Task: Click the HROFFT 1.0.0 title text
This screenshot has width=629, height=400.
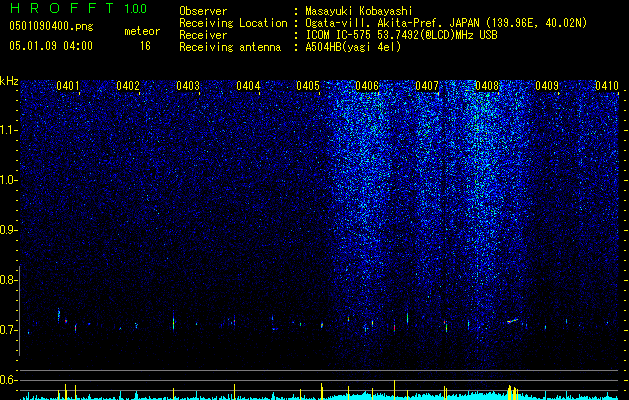Action: [x=78, y=8]
